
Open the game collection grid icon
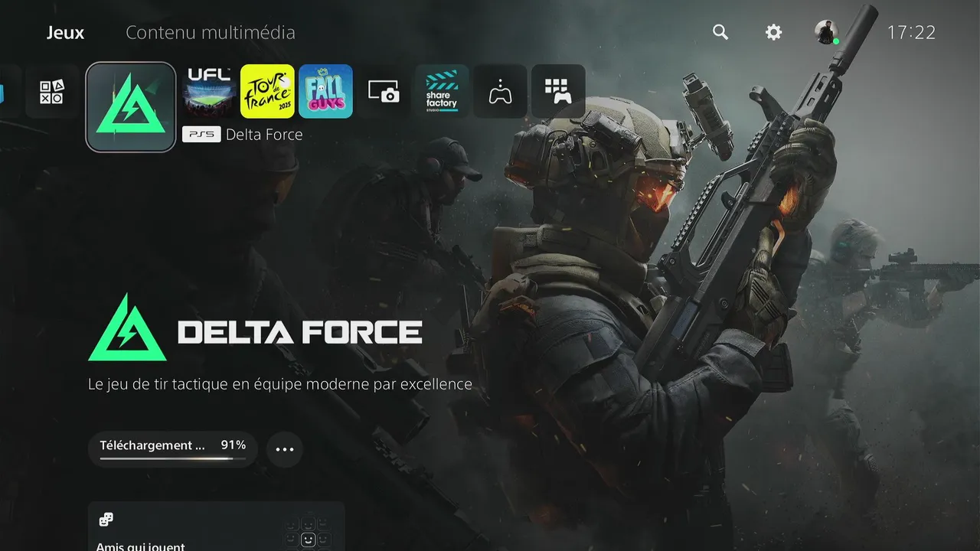[558, 91]
